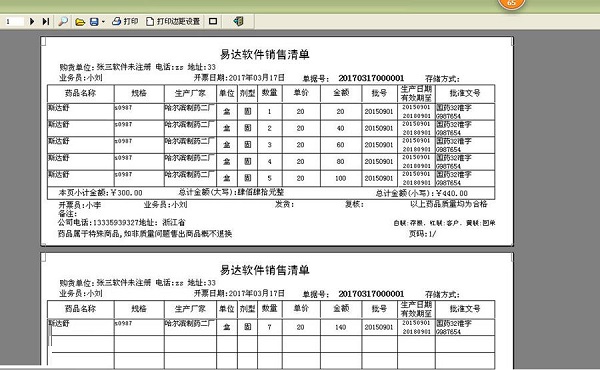
Task: Click the second page row with quantity 7
Action: pyautogui.click(x=271, y=328)
